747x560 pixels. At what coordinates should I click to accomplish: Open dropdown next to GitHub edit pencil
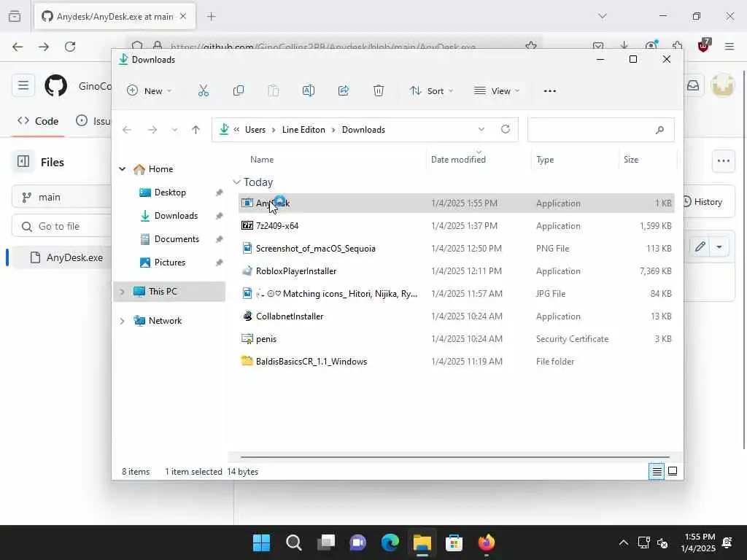(719, 246)
